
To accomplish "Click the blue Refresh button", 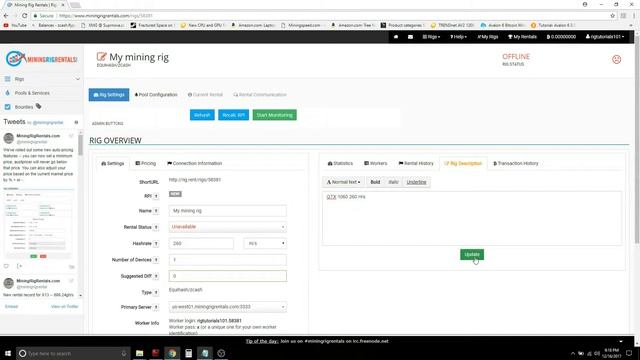I will coord(202,115).
